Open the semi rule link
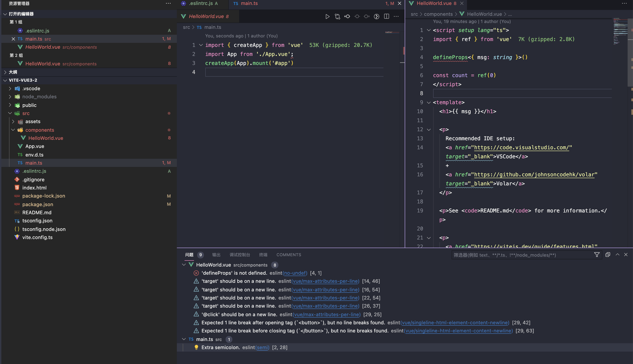Viewport: 633px width, 364px height. click(x=262, y=347)
